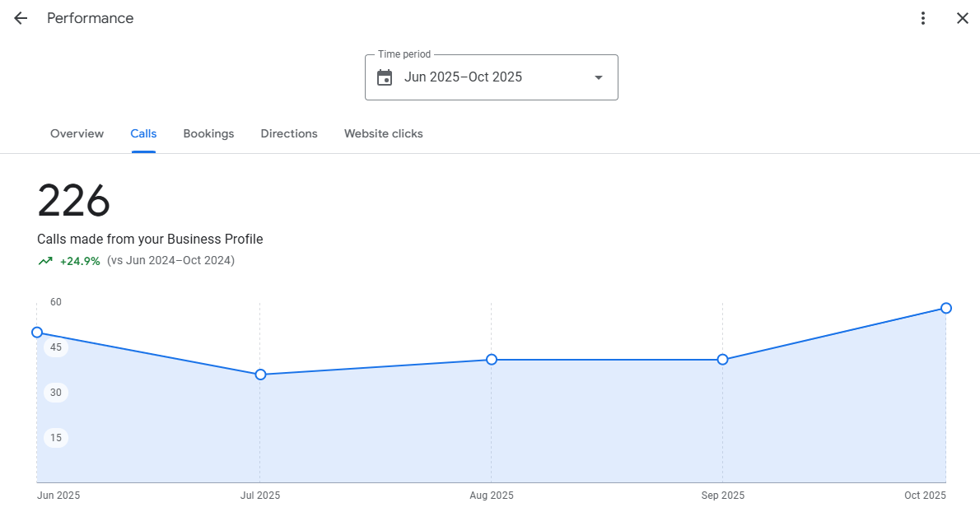Expand the time period selector field

pos(492,77)
